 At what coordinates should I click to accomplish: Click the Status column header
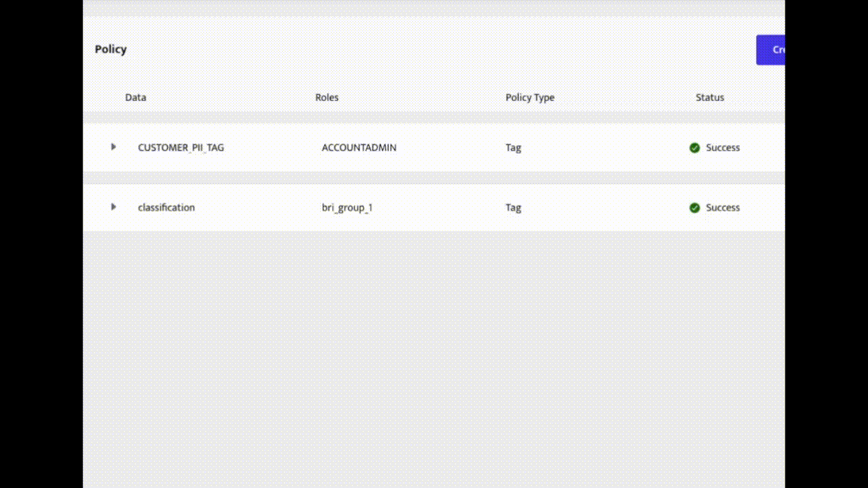[709, 98]
